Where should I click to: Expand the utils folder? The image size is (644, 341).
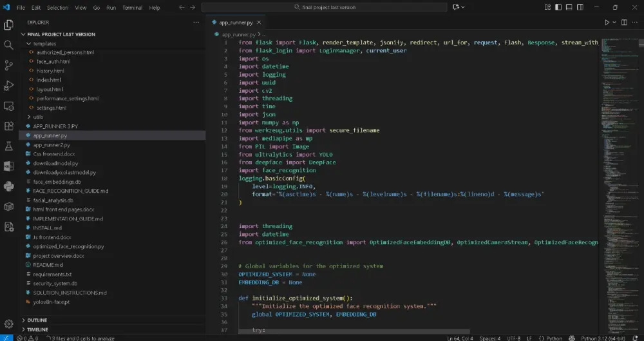[38, 117]
